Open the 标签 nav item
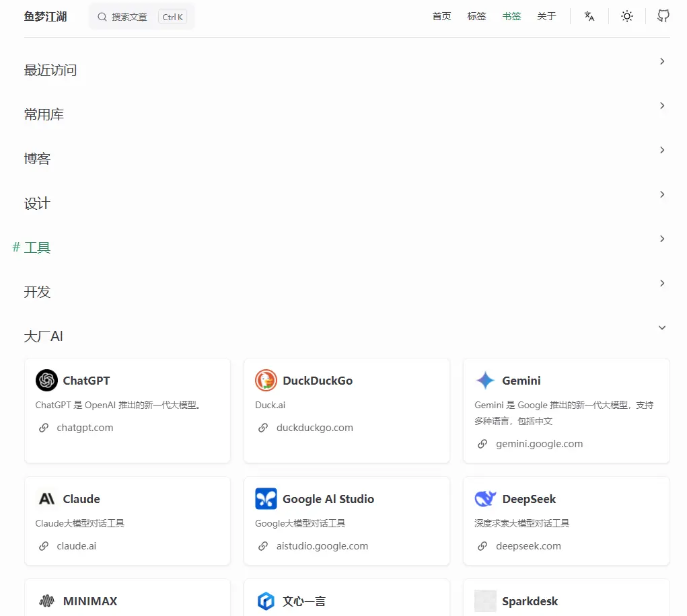The width and height of the screenshot is (687, 616). tap(476, 16)
